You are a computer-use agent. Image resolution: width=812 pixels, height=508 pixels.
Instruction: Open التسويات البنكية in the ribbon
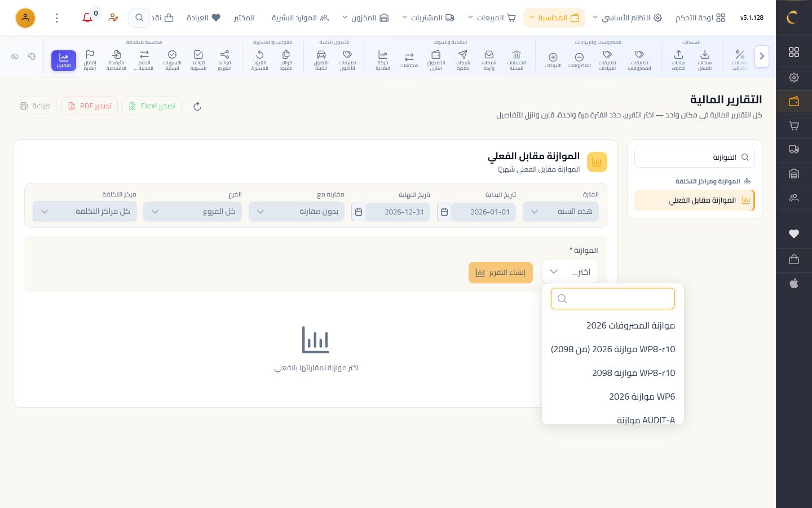172,60
